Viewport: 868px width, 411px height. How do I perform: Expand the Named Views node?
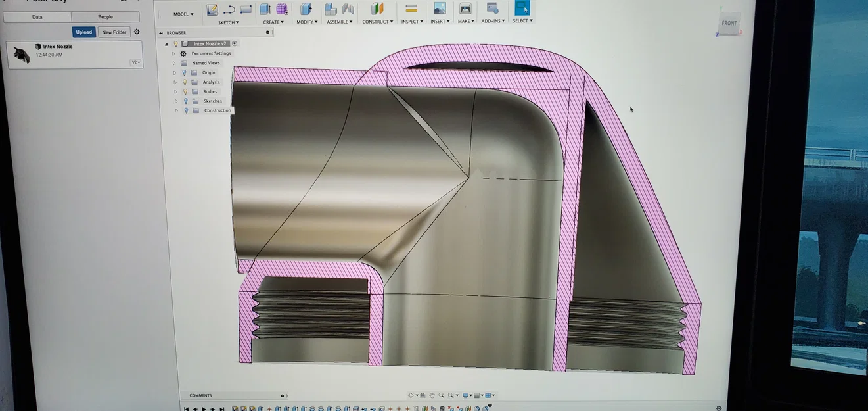[x=174, y=63]
